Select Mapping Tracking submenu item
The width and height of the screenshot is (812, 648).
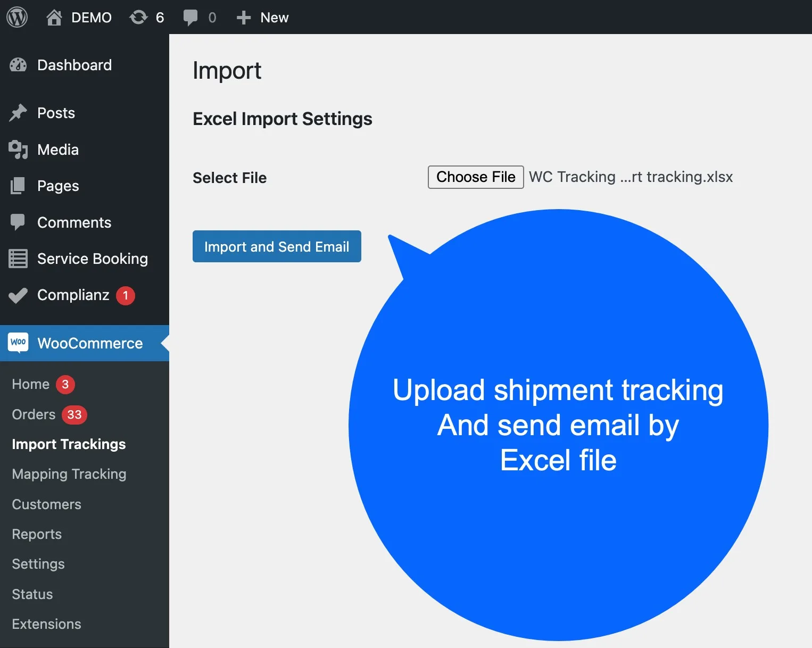[69, 474]
